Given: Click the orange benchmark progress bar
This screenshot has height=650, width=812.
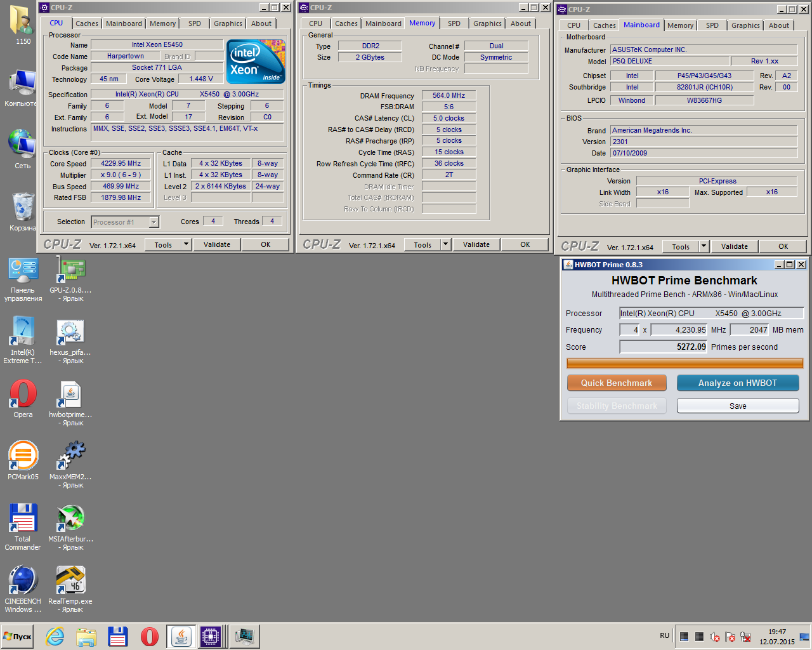Looking at the screenshot, I should (x=685, y=363).
